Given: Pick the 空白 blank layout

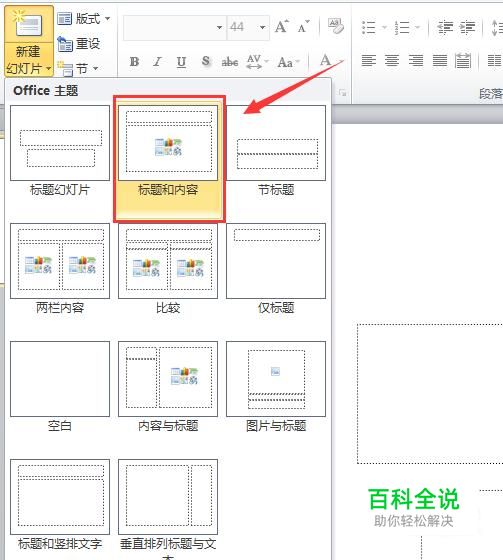Looking at the screenshot, I should point(60,386).
